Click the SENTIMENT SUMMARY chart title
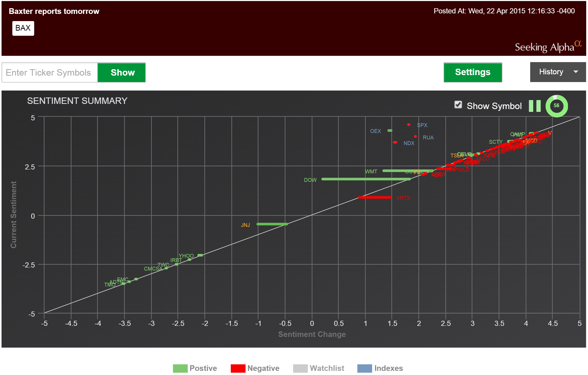The image size is (588, 375). [77, 101]
